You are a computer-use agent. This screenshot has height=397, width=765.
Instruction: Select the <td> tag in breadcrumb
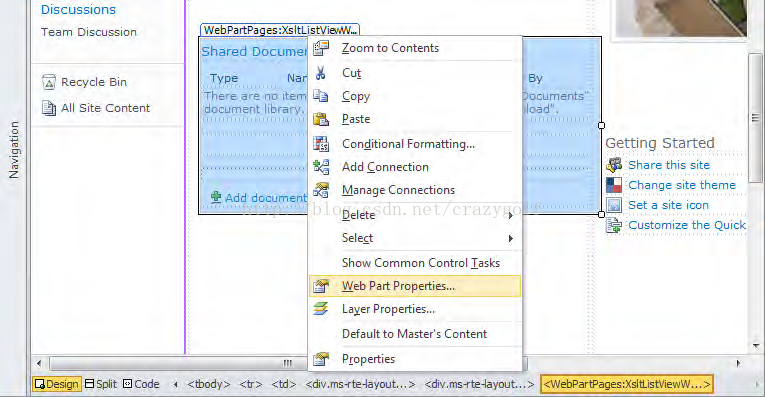coord(284,384)
